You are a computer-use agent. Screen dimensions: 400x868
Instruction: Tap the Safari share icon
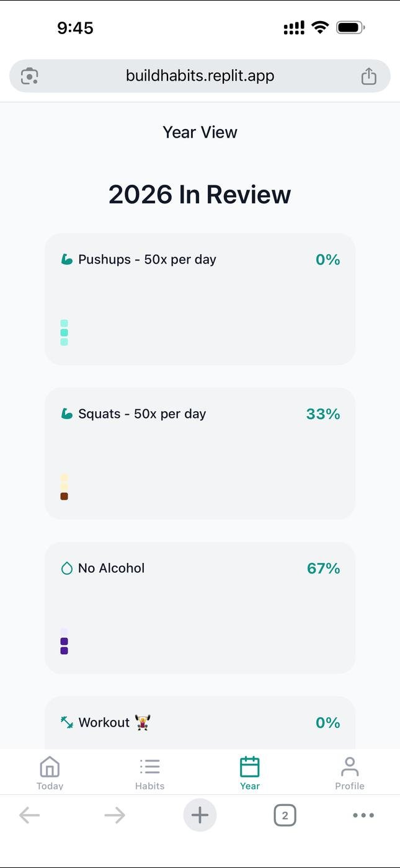(369, 76)
